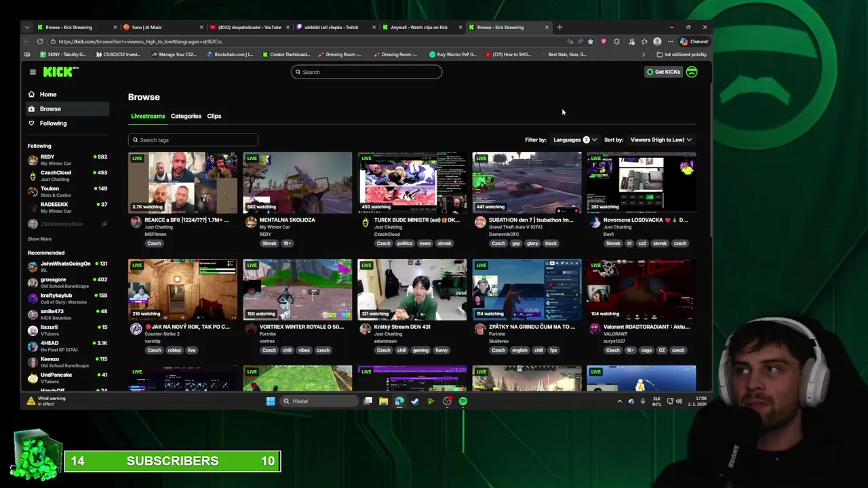This screenshot has width=868, height=488.
Task: Open the green profile avatar menu
Action: [692, 72]
